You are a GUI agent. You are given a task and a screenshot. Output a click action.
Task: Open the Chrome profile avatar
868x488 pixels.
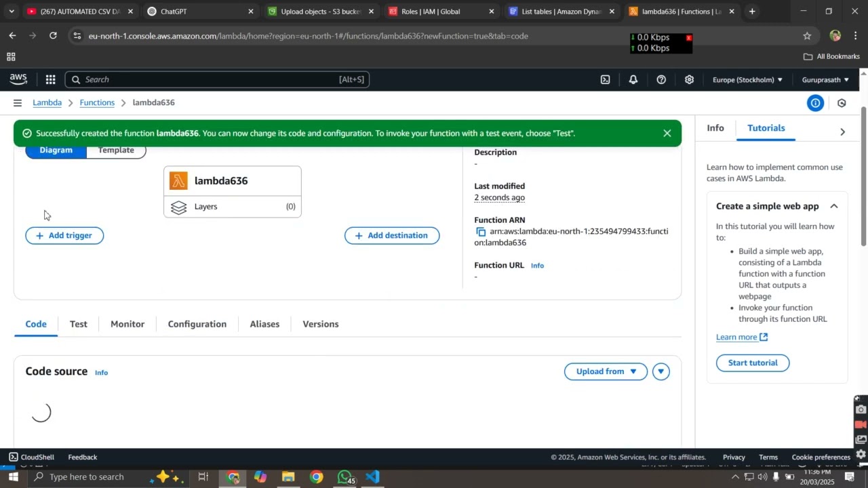tap(835, 36)
